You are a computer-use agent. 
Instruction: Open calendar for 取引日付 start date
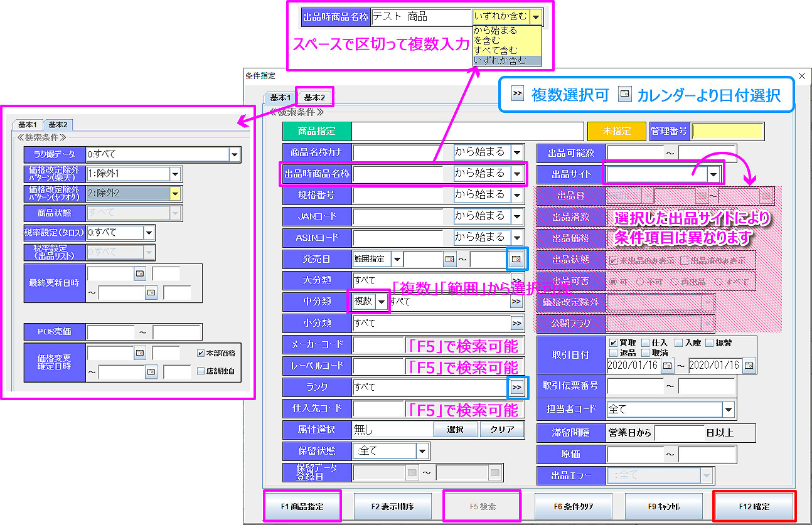668,365
